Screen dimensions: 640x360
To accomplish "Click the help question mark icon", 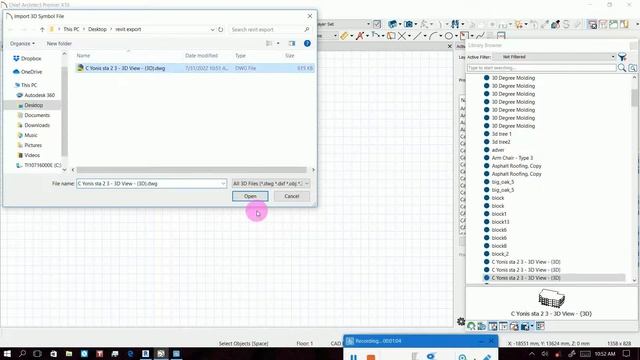I will click(x=307, y=43).
